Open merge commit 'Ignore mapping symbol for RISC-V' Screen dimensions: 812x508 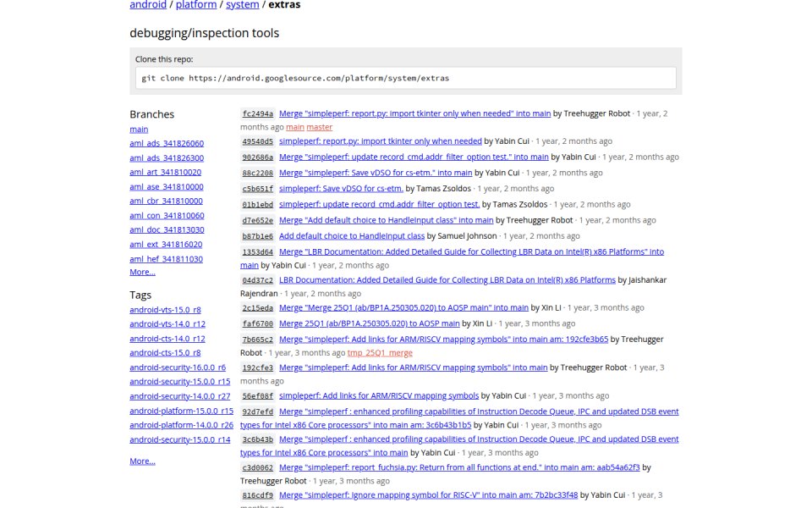point(428,495)
